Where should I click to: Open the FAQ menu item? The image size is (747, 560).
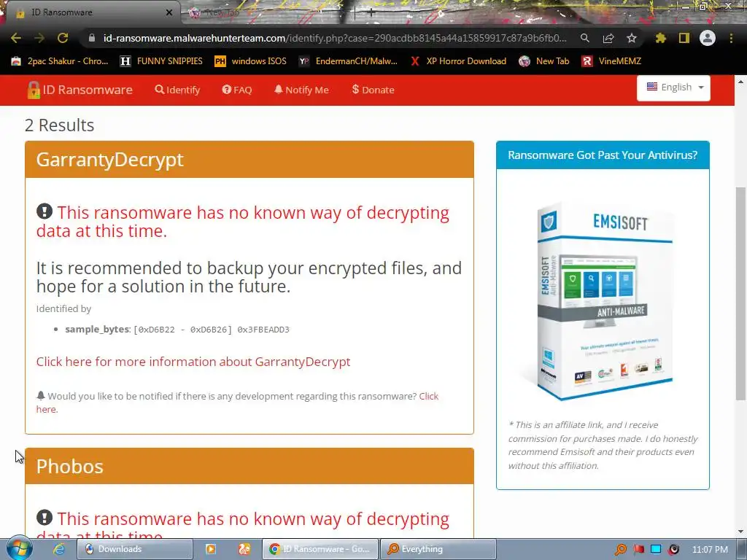point(237,90)
